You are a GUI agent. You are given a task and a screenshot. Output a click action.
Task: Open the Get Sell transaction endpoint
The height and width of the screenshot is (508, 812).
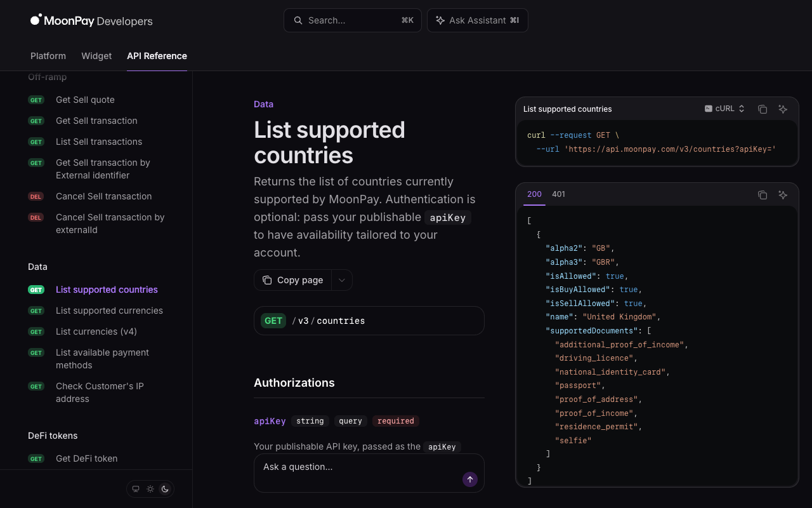point(96,121)
